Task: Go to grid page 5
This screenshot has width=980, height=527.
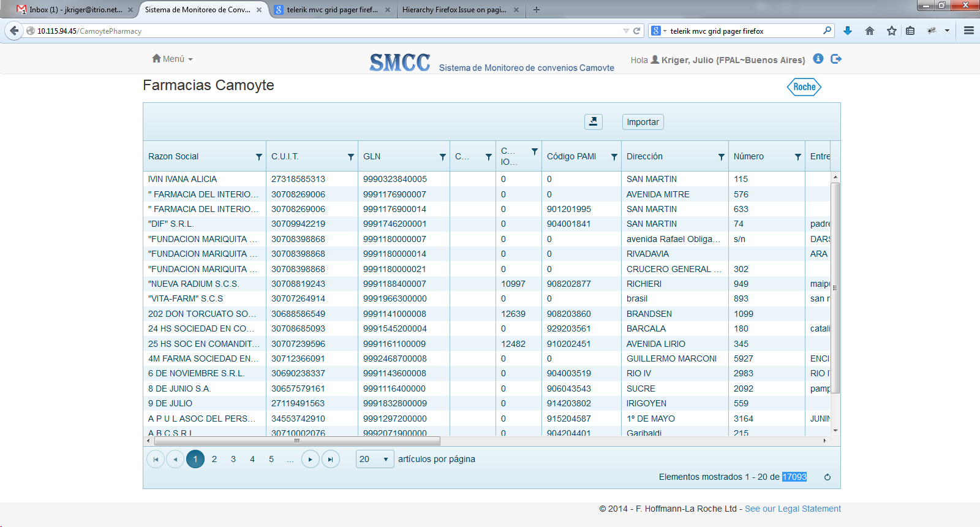Action: pos(271,459)
